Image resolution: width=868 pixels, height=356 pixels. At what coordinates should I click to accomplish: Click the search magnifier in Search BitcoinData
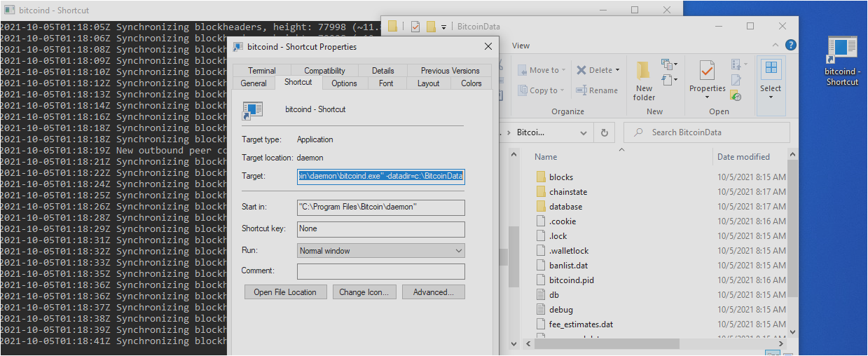pyautogui.click(x=638, y=132)
